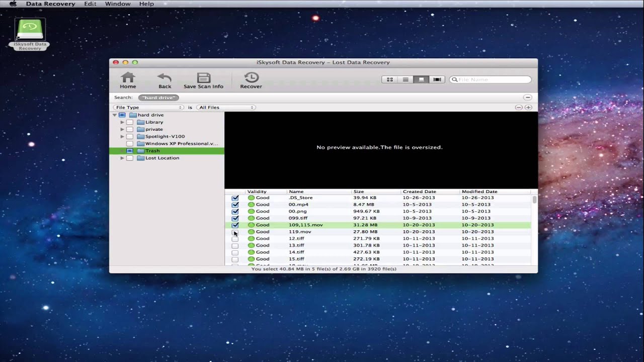Image resolution: width=644 pixels, height=362 pixels.
Task: Click the File Name search field
Action: 491,79
